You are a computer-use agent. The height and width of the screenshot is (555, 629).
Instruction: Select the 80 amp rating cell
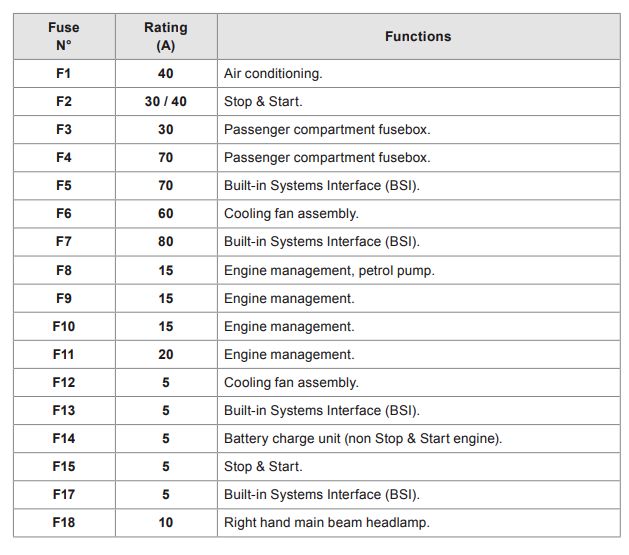point(165,241)
